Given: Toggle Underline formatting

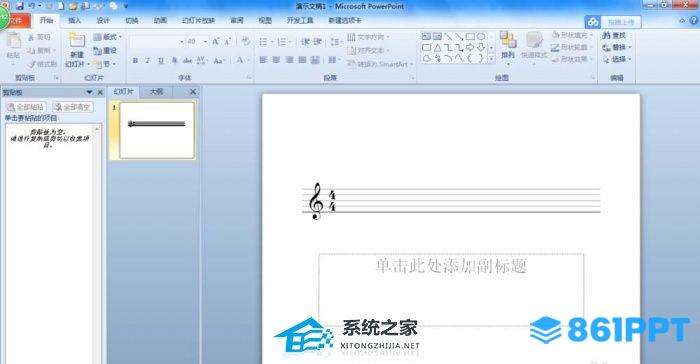Looking at the screenshot, I should 161,61.
